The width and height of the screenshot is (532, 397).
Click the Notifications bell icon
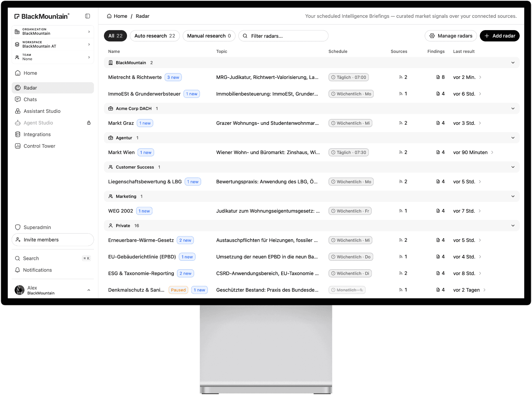[x=18, y=270]
